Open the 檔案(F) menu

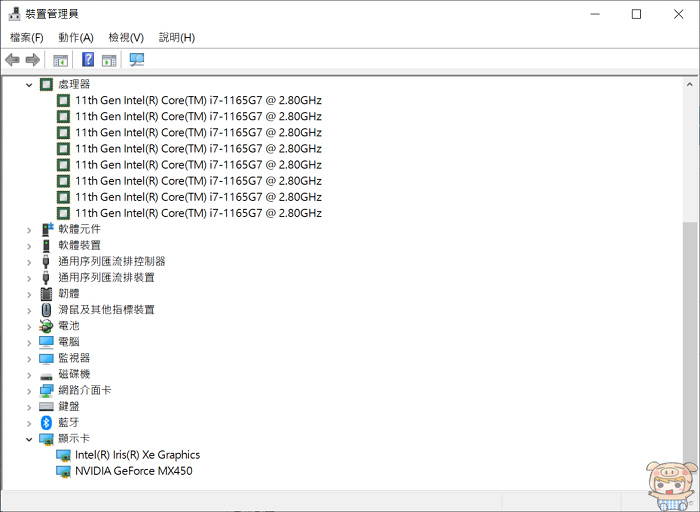coord(27,37)
